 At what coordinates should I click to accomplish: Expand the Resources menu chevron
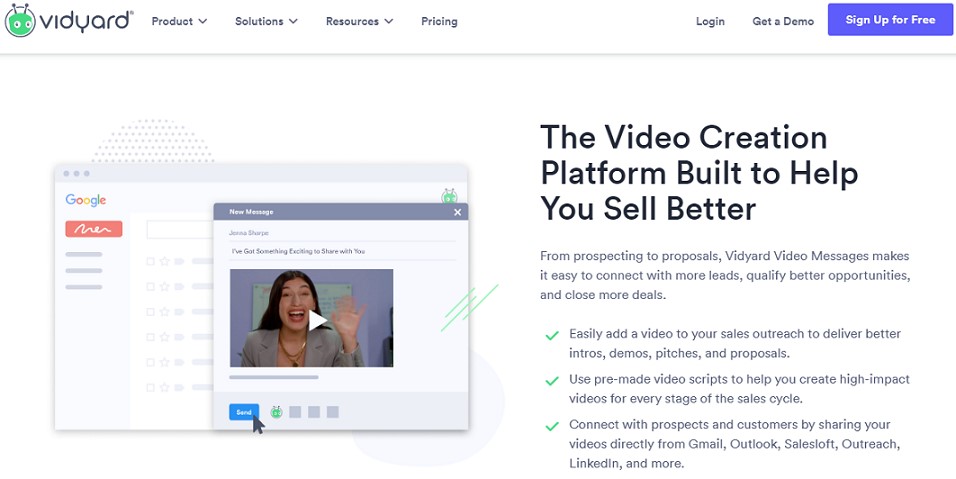[x=388, y=21]
